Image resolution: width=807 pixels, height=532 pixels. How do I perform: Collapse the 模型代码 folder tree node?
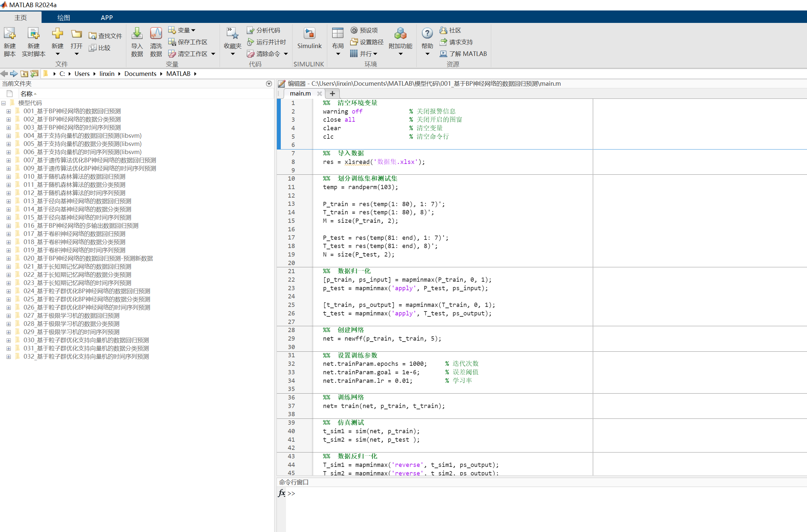coord(3,103)
